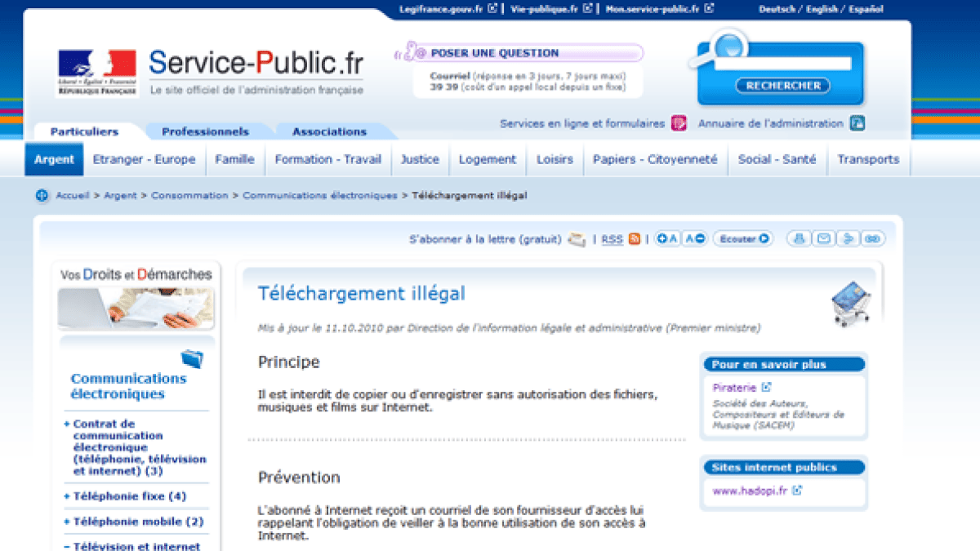Click the Vos Droits et Démarches banner image

coord(136,297)
